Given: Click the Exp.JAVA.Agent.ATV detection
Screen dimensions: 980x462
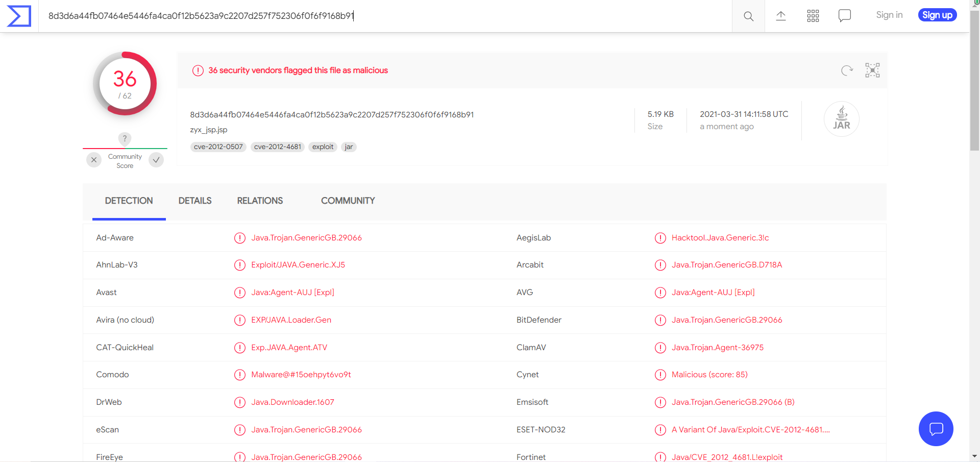Looking at the screenshot, I should 289,348.
